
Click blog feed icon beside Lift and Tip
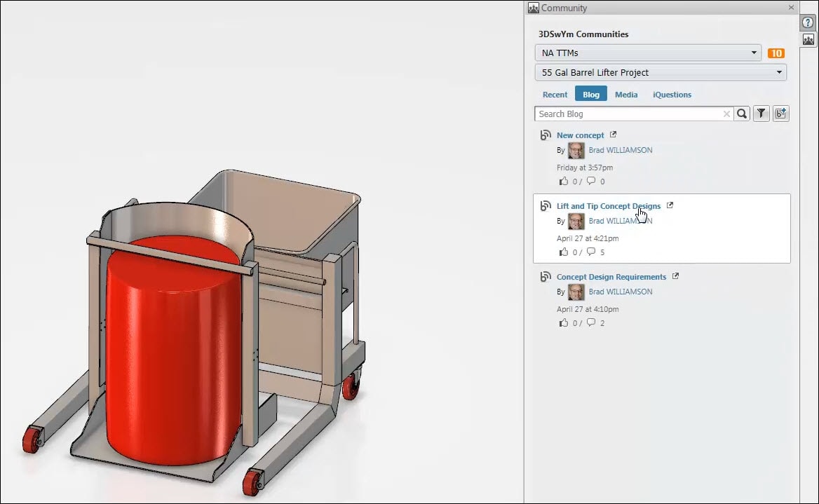click(546, 206)
